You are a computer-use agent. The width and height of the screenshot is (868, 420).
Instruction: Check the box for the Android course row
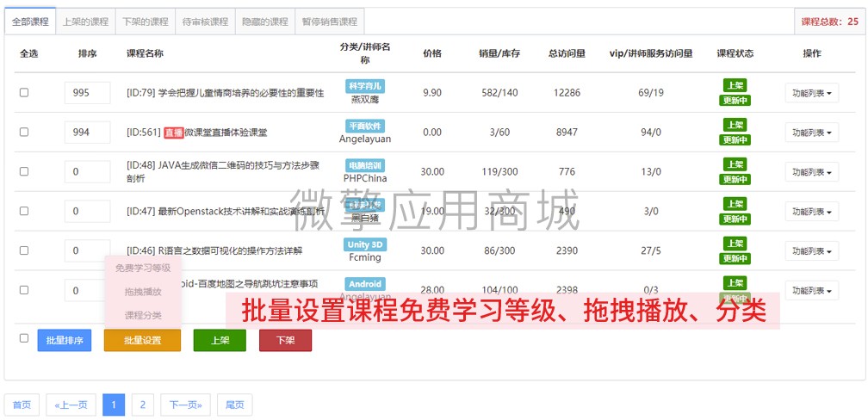(x=24, y=290)
